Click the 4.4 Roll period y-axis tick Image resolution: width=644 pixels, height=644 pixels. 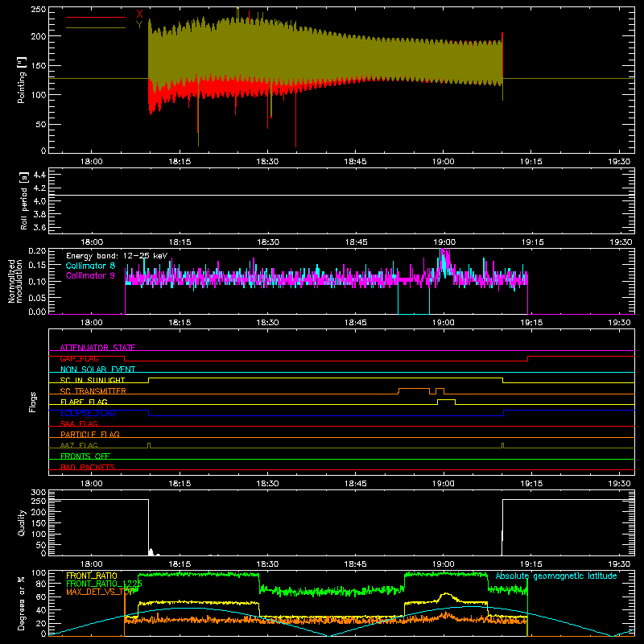[x=39, y=175]
